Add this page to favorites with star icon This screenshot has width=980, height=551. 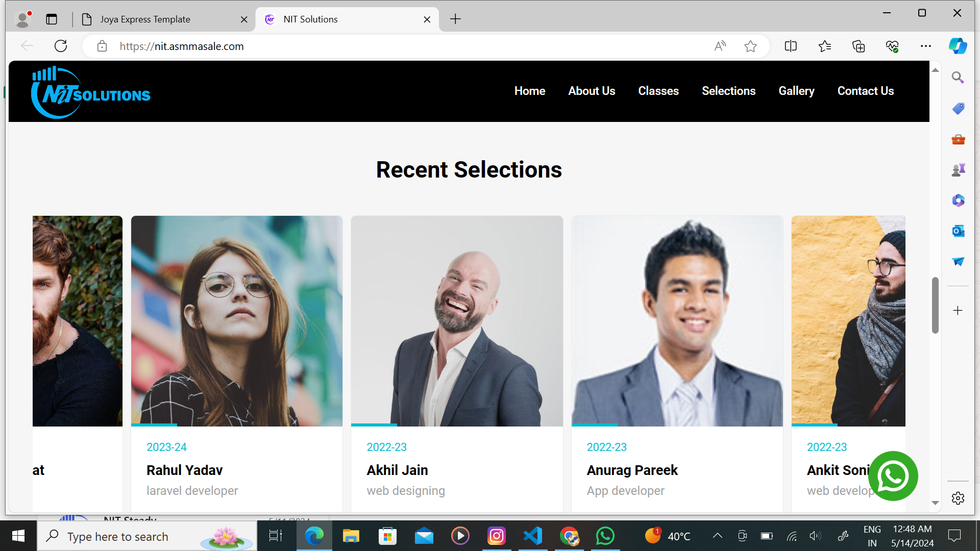pos(750,46)
